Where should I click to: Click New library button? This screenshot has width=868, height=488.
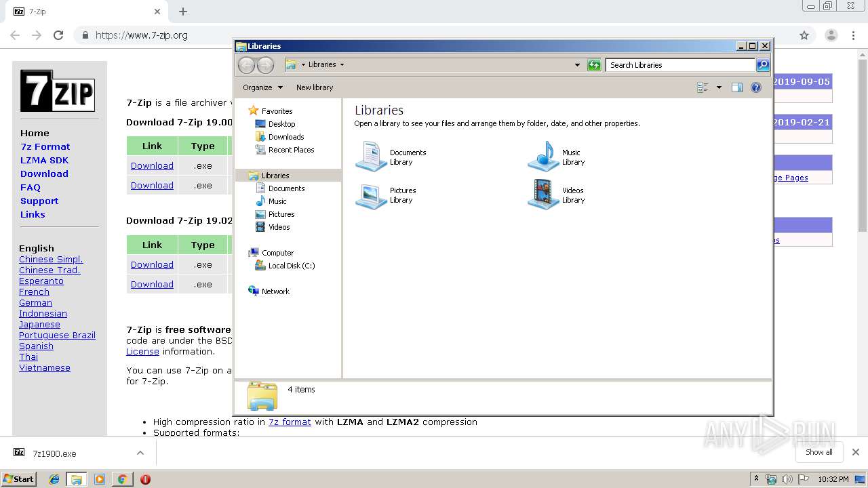(315, 87)
